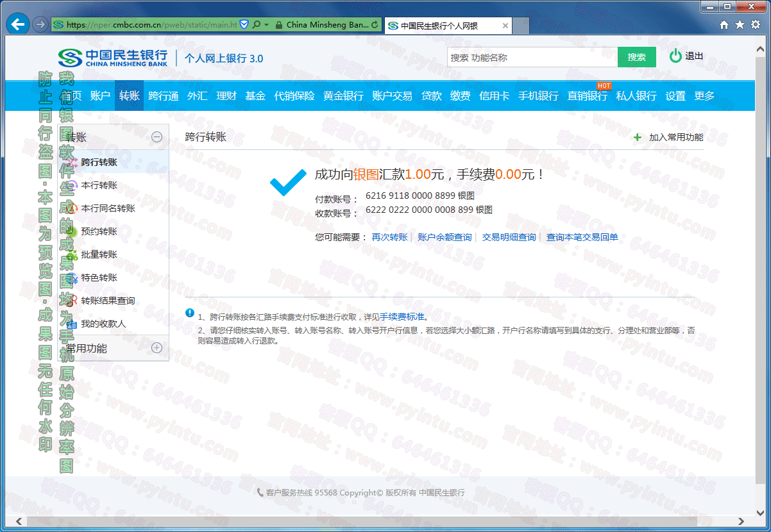Screen dimensions: 771x532
Task: Click 加入常用功能 link
Action: tap(676, 137)
